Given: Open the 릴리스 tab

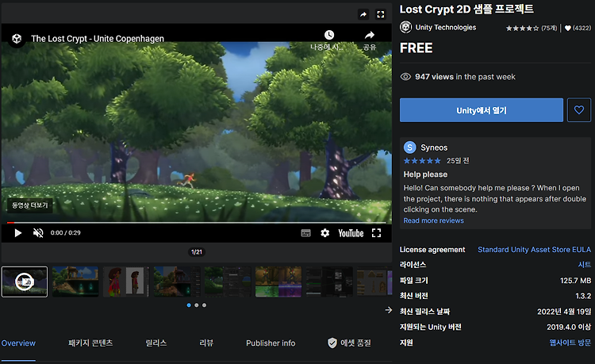Looking at the screenshot, I should (156, 343).
